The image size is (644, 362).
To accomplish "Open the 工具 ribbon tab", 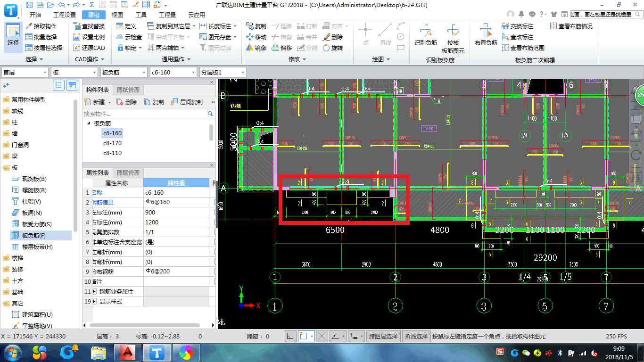I will coord(141,15).
